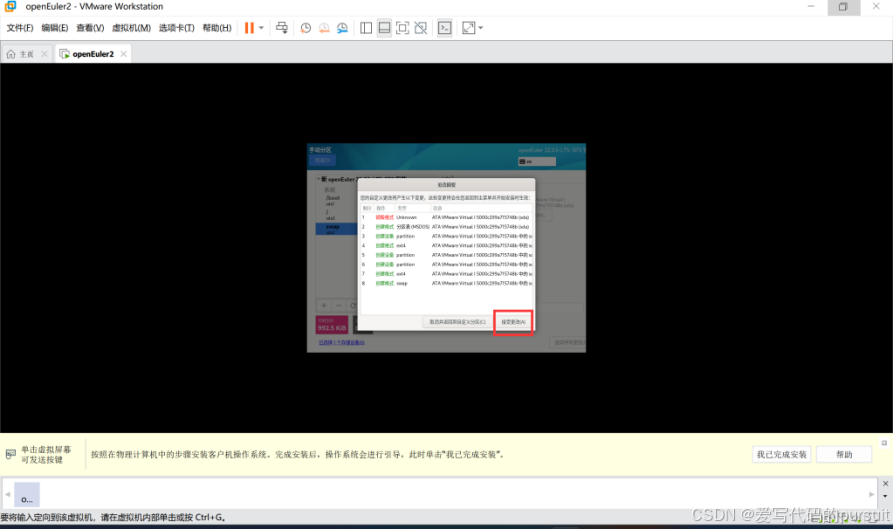Open the 文件(F) menu
This screenshot has width=894, height=530.
point(19,28)
